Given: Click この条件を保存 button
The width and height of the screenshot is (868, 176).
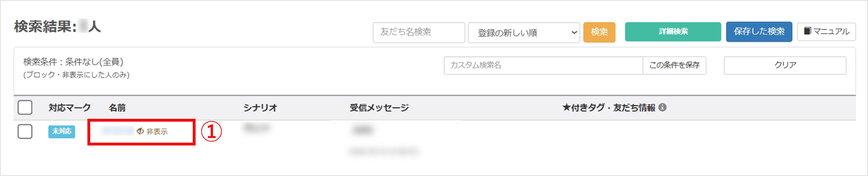Looking at the screenshot, I should click(674, 65).
